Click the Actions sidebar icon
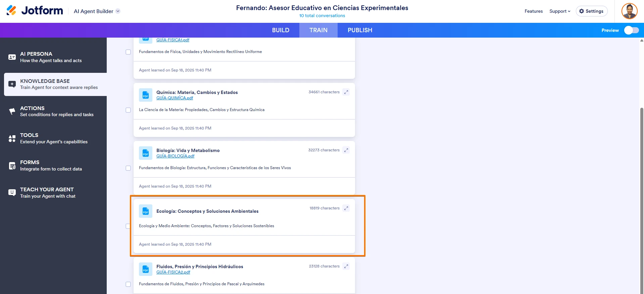 click(x=11, y=111)
